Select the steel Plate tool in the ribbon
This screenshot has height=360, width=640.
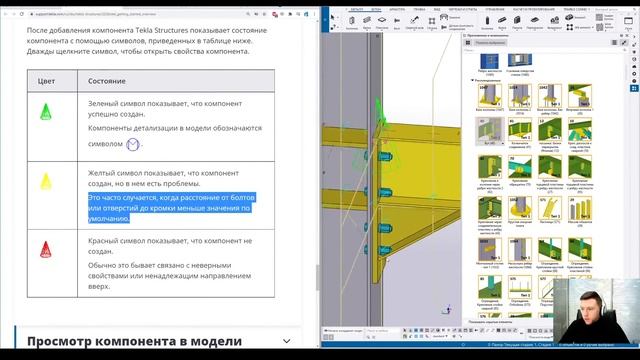(382, 22)
